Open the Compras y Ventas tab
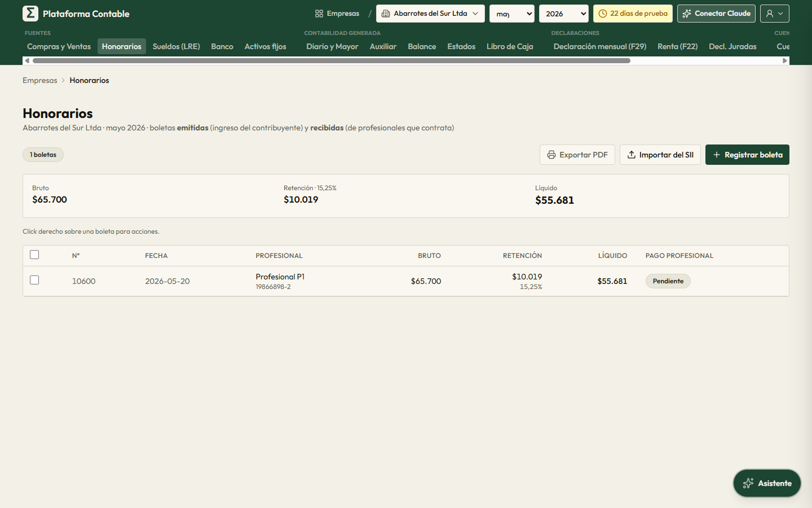 [x=59, y=46]
